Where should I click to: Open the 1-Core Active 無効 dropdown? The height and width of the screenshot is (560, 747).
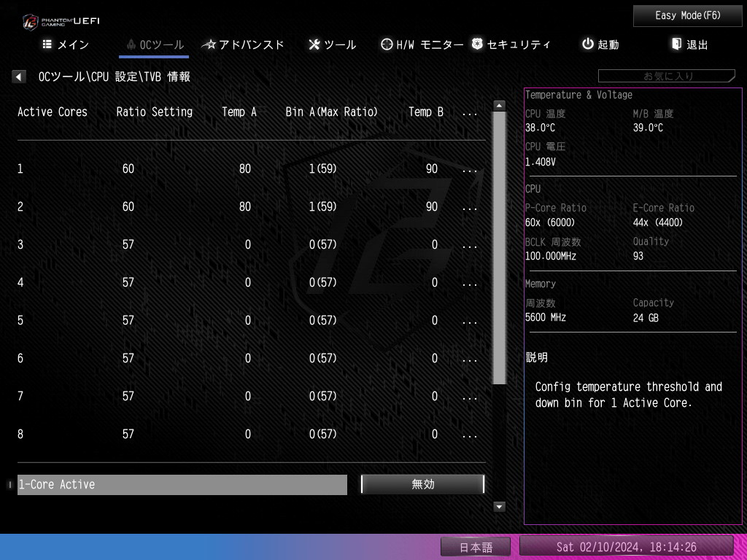coord(422,484)
